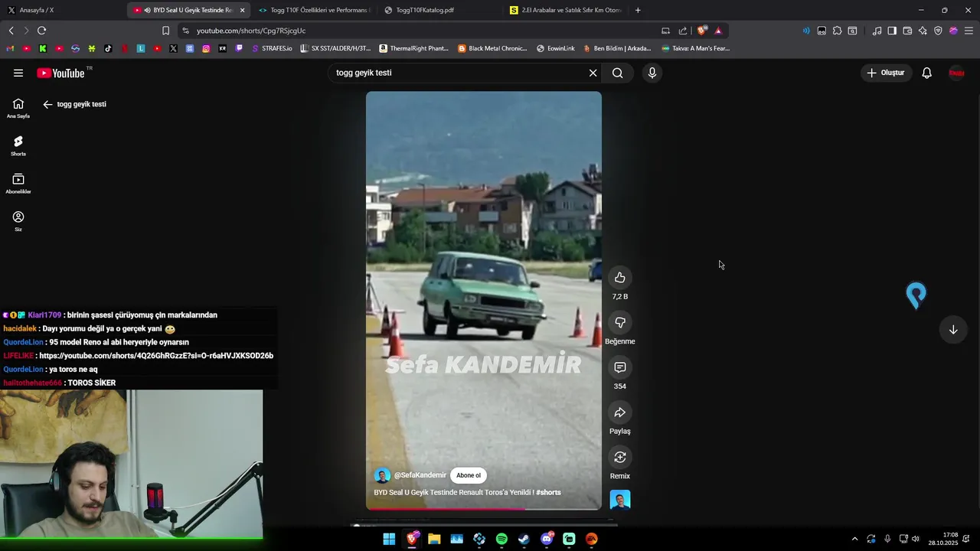Open the account avatar menu
980x551 pixels.
click(956, 73)
